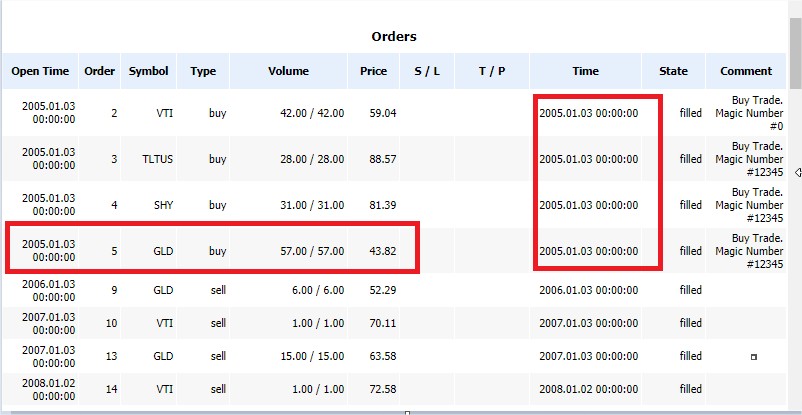Click the Price column header

pos(374,71)
